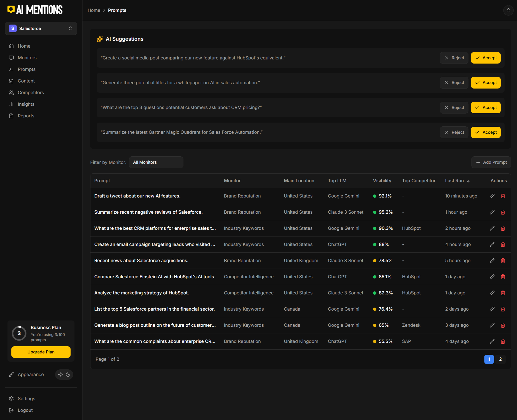Switch to light mode sun icon
Image resolution: width=517 pixels, height=420 pixels.
pyautogui.click(x=60, y=375)
